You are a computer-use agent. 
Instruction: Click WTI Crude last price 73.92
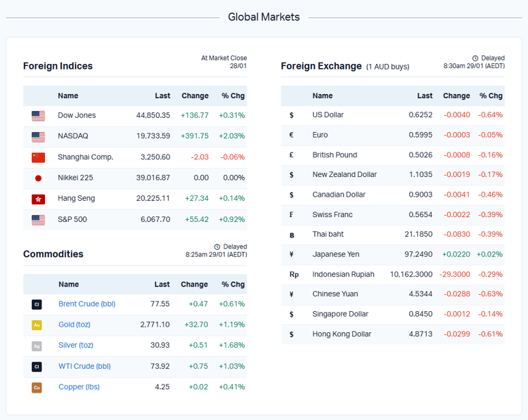click(160, 366)
